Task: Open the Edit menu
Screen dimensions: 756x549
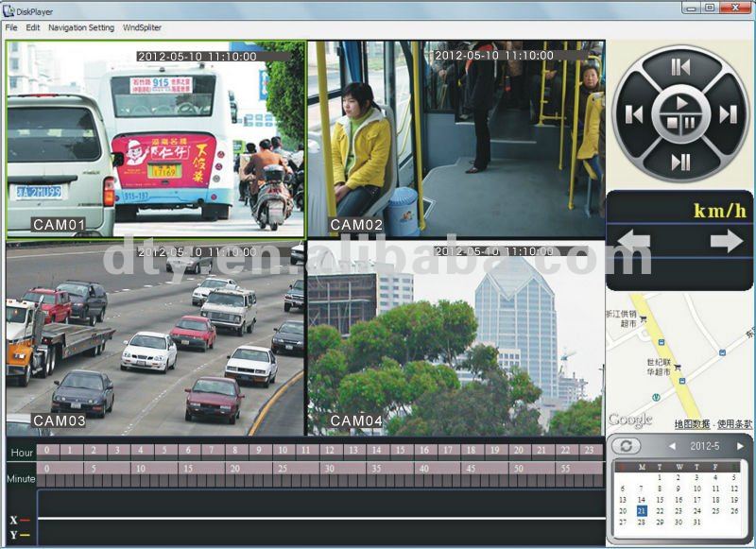Action: point(33,27)
